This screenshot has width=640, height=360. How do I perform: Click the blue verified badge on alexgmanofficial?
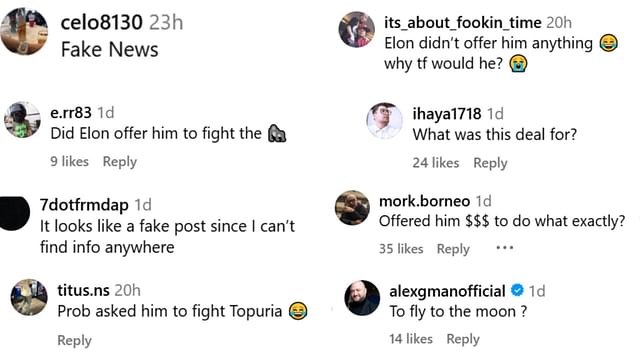pyautogui.click(x=517, y=290)
